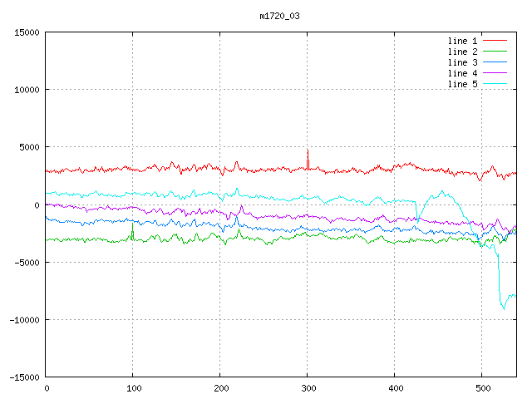The width and height of the screenshot is (532, 399).
Task: Select the 'line 1' legend label
Action: point(462,41)
